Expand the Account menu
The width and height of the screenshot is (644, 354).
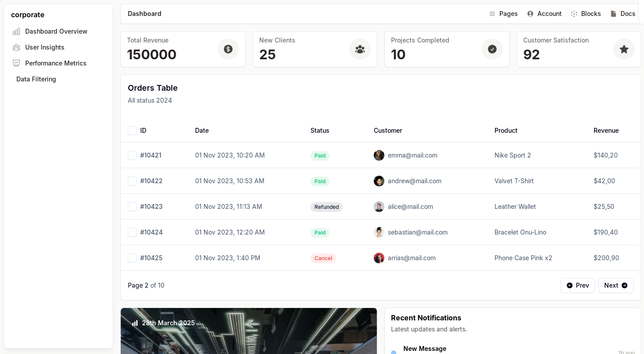coord(544,14)
